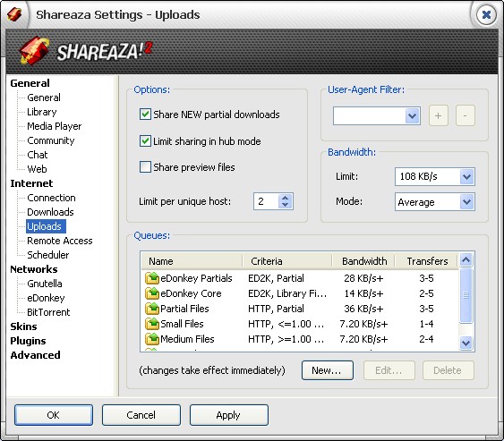Viewport: 504px width, 441px height.
Task: Open Remote Access settings page
Action: 60,241
